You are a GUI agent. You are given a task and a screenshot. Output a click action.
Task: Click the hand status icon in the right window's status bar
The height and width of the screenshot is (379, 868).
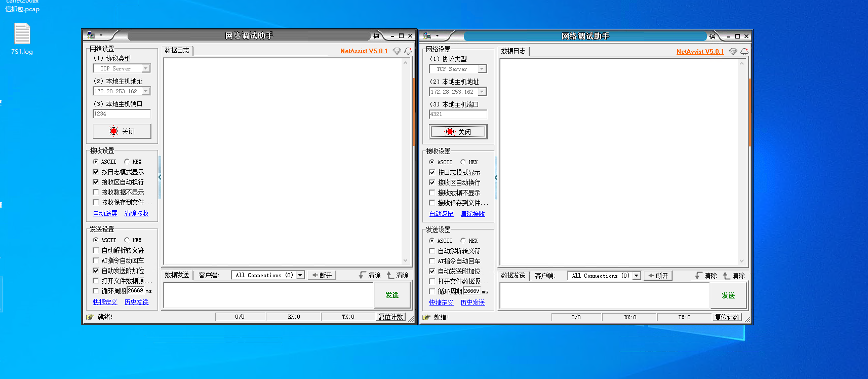pos(426,318)
